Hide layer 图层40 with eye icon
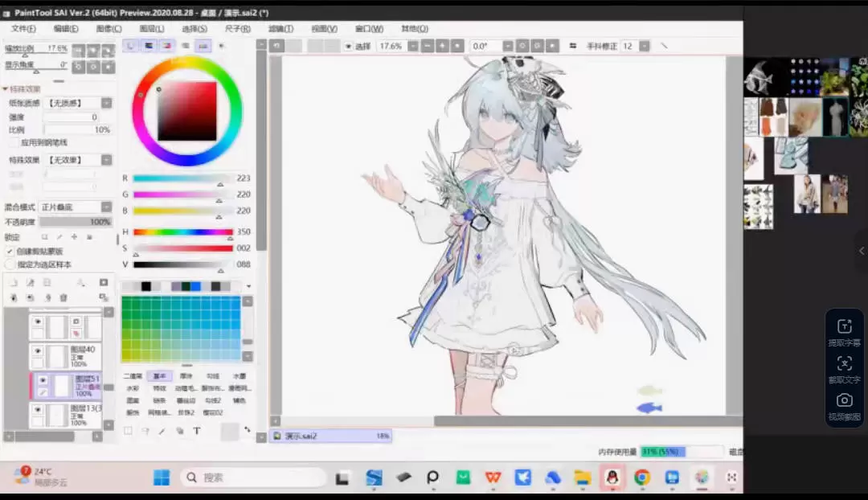The image size is (868, 500). pyautogui.click(x=38, y=350)
